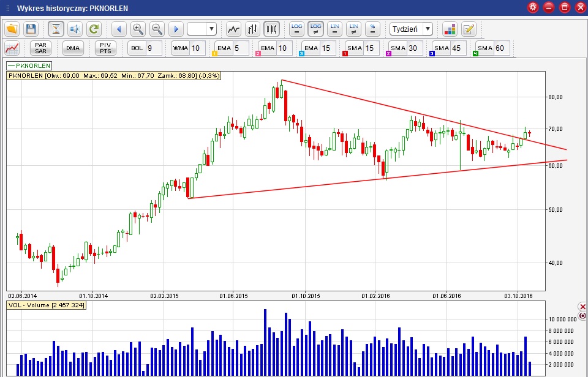Viewport: 588px width, 377px height.
Task: Click the refresh arrow icon
Action: click(x=94, y=29)
